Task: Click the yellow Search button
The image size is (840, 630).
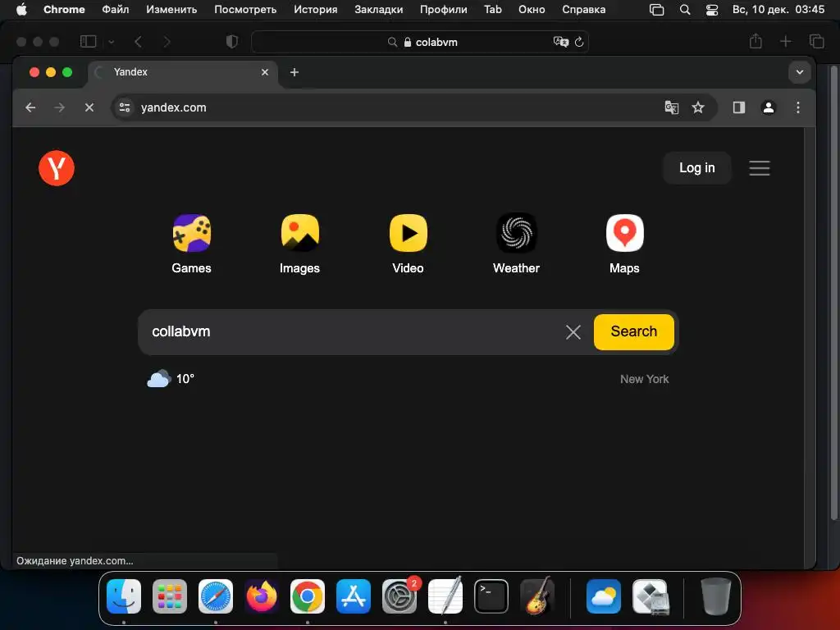Action: (634, 331)
